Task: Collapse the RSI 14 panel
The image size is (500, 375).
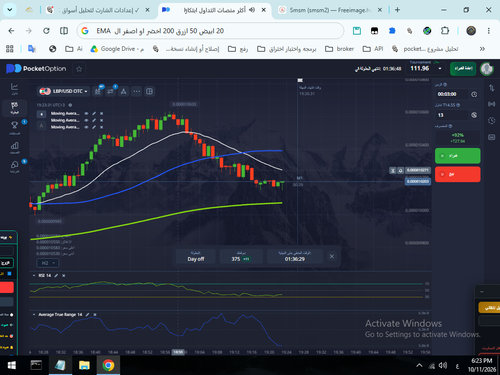Action: (34, 276)
